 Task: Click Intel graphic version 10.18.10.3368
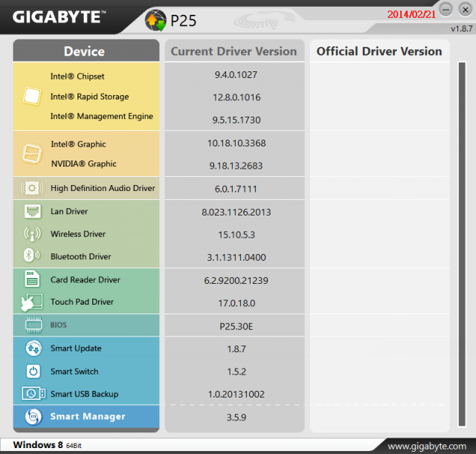point(237,143)
